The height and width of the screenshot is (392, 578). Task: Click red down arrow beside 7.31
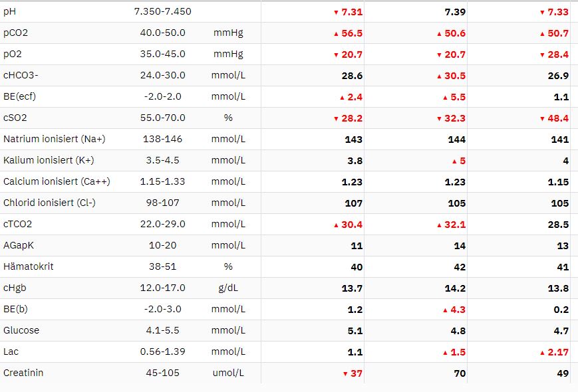(x=336, y=13)
